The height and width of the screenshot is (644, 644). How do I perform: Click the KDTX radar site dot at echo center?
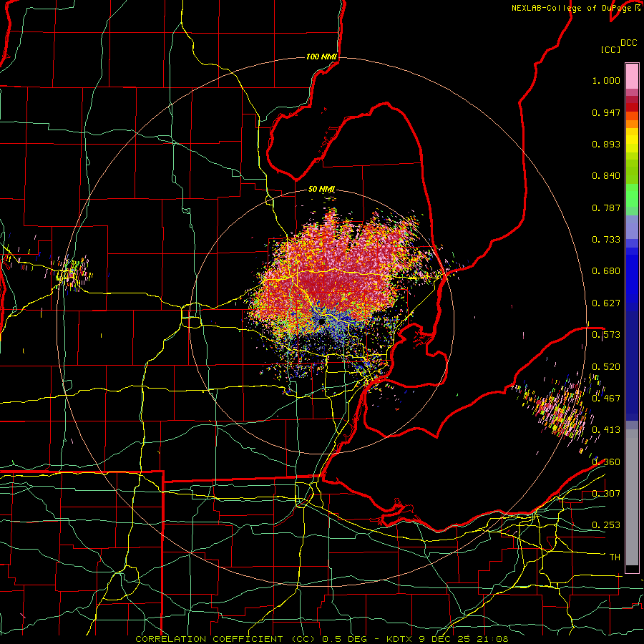(321, 322)
